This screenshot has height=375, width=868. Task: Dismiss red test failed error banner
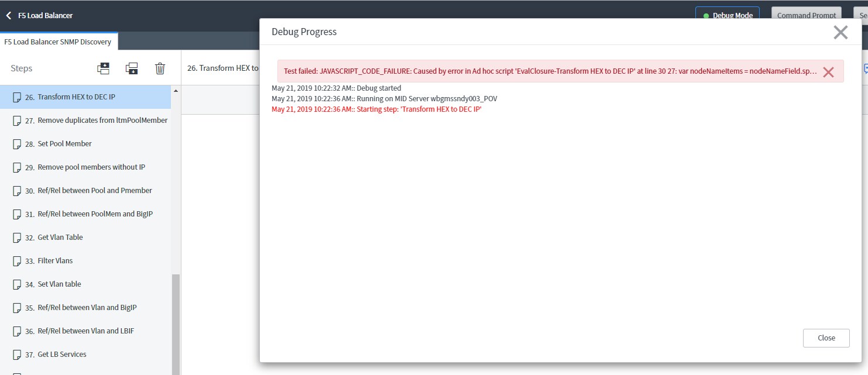coord(828,72)
